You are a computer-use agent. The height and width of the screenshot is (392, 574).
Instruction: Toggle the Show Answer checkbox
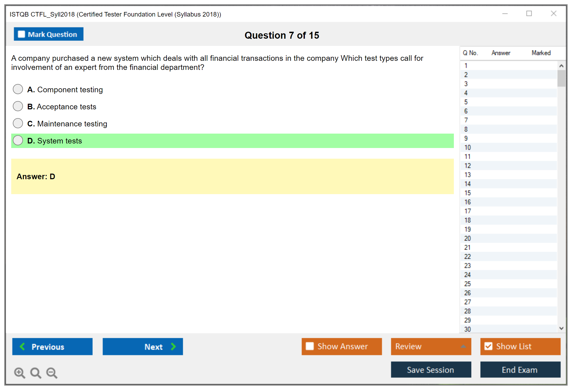tap(310, 346)
